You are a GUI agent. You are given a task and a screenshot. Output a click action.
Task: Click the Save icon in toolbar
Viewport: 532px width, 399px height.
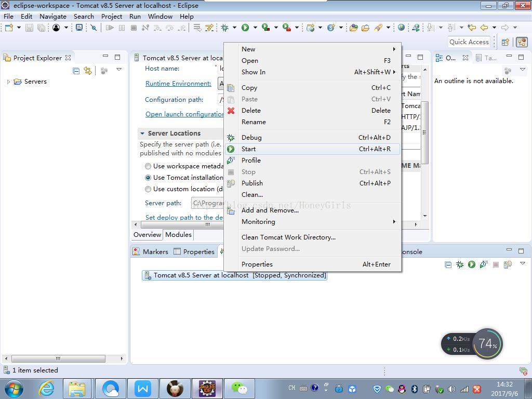point(30,28)
